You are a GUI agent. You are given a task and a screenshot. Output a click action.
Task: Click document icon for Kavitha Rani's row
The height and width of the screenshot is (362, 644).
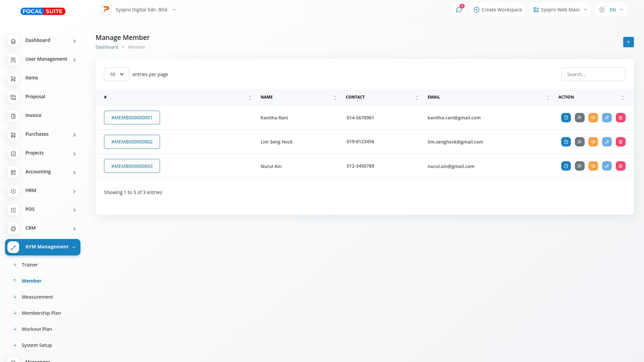point(566,118)
